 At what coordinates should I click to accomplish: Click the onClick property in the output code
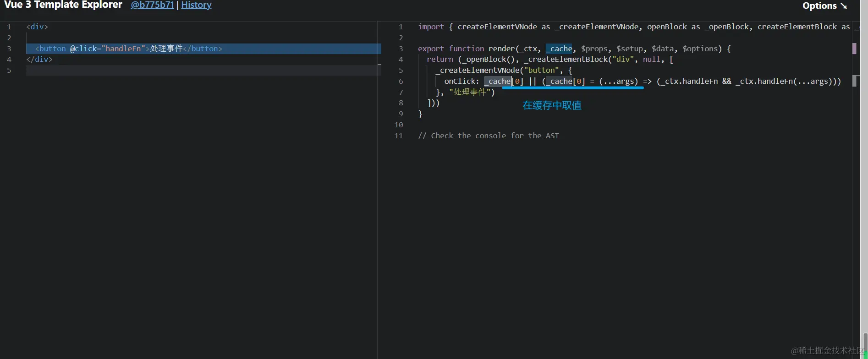[460, 81]
